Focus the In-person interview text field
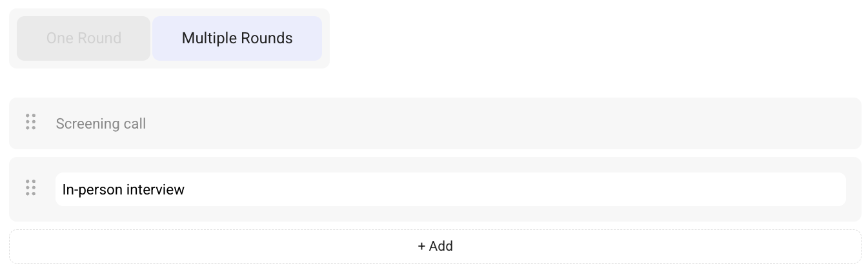 [x=450, y=189]
